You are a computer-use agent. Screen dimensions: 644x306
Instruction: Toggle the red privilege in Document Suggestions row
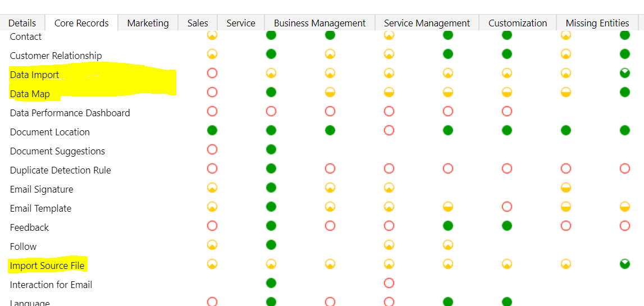(x=212, y=149)
